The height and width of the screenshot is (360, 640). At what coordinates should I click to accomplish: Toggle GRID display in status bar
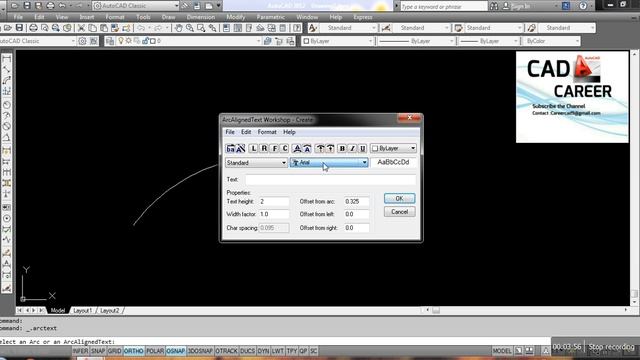(x=114, y=351)
